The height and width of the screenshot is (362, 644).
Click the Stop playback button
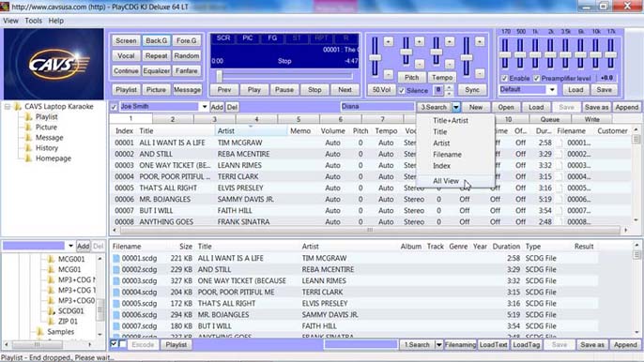coord(314,89)
